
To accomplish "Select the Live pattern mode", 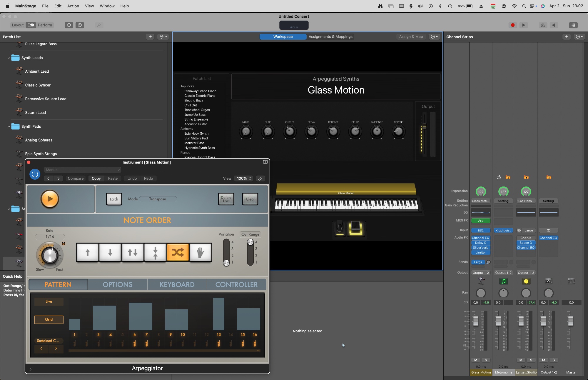I will click(x=49, y=301).
